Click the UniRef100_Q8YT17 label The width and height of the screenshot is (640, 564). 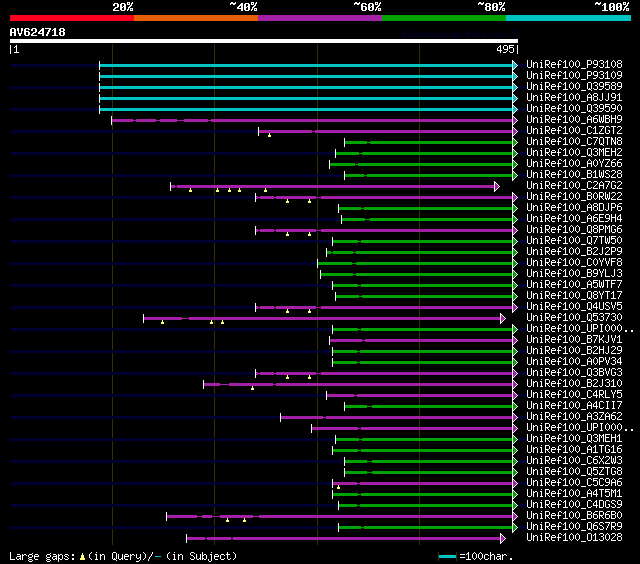(x=574, y=296)
